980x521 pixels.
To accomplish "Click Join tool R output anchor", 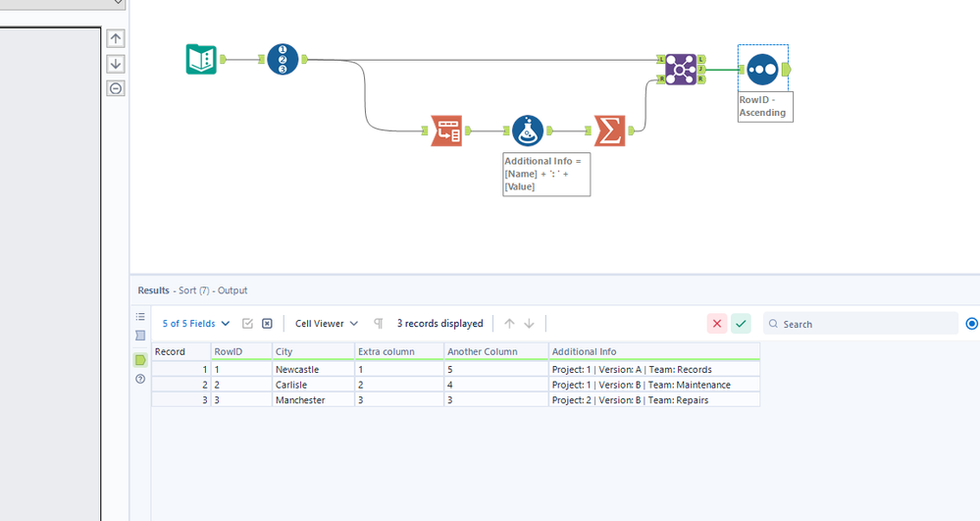I will pos(701,79).
